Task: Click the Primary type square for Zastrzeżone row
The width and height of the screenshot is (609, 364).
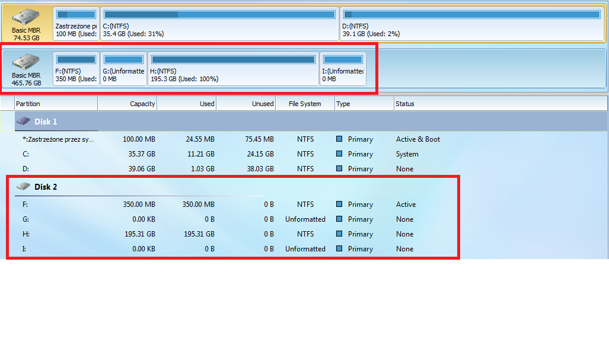Action: coord(339,139)
